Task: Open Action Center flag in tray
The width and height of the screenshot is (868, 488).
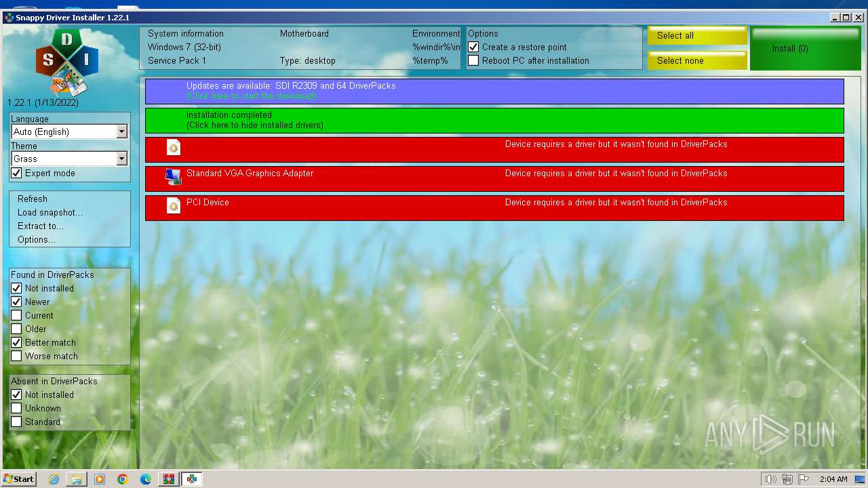Action: tap(804, 479)
